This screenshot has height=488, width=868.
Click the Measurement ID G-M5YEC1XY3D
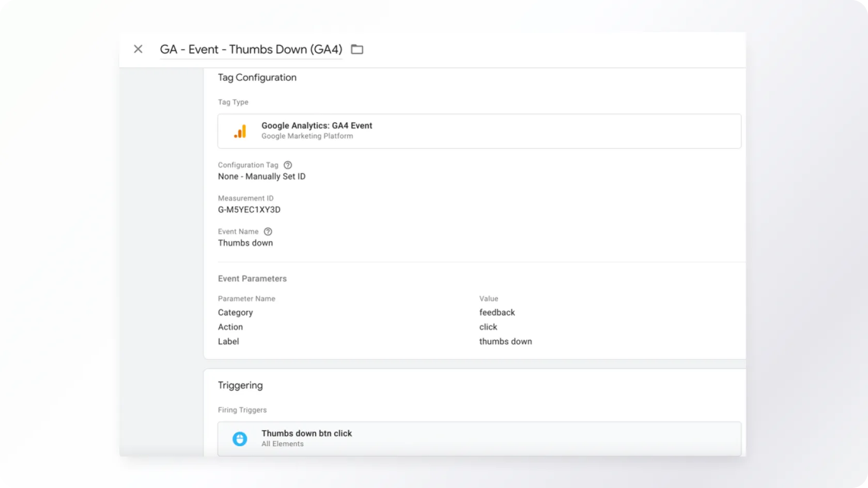pos(249,210)
